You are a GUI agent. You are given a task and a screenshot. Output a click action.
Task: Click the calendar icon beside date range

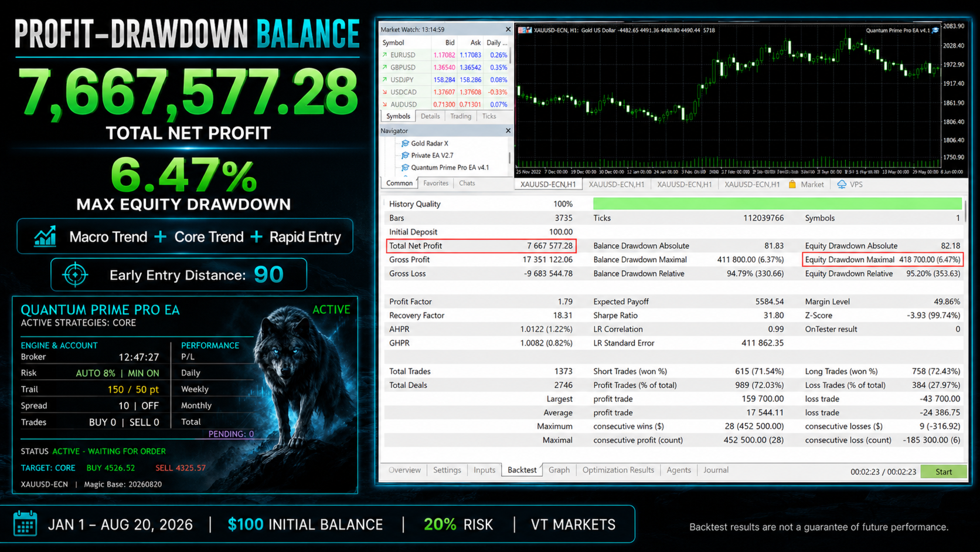coord(25,524)
